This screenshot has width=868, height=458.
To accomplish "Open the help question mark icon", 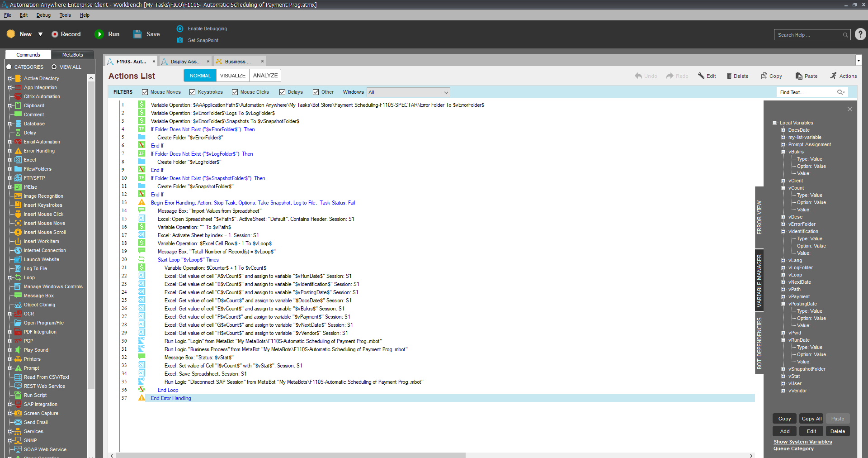I will tap(860, 34).
